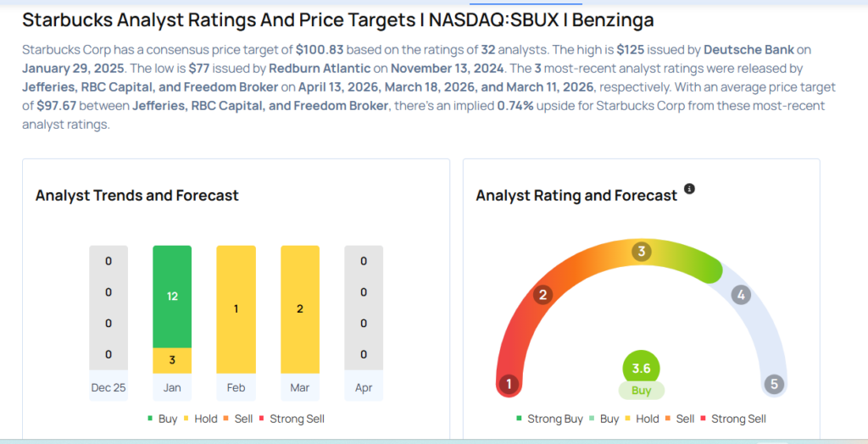Select the yellow Feb Hold bar

236,309
